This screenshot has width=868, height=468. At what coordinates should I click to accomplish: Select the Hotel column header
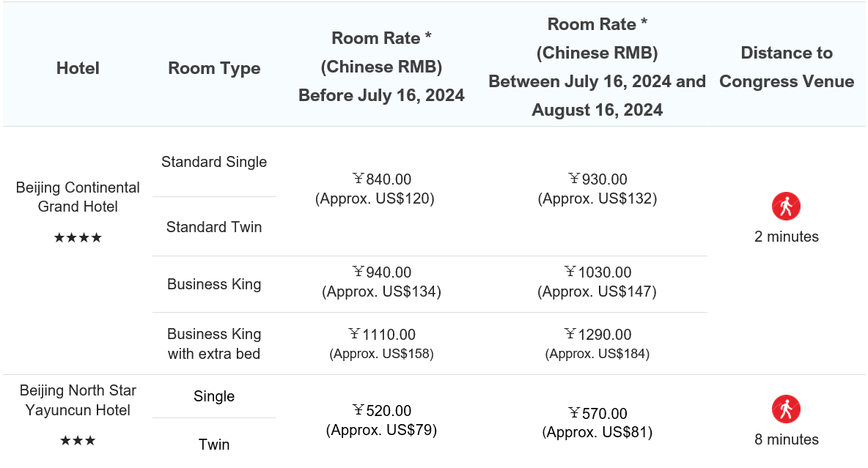(78, 68)
